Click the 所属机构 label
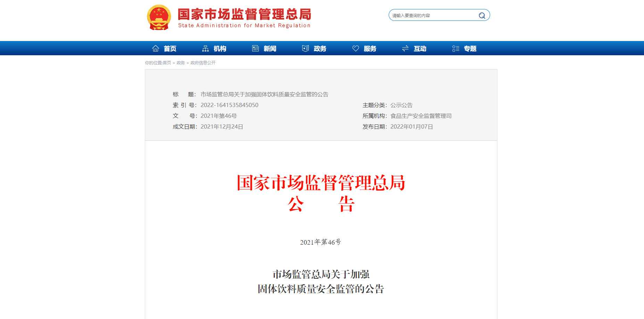 point(374,116)
